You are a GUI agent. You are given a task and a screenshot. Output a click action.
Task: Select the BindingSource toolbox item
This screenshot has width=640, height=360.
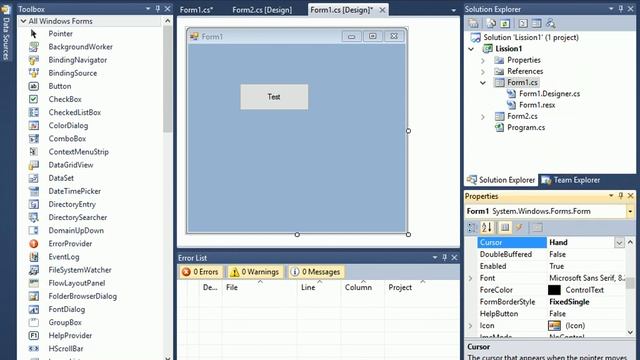(73, 73)
